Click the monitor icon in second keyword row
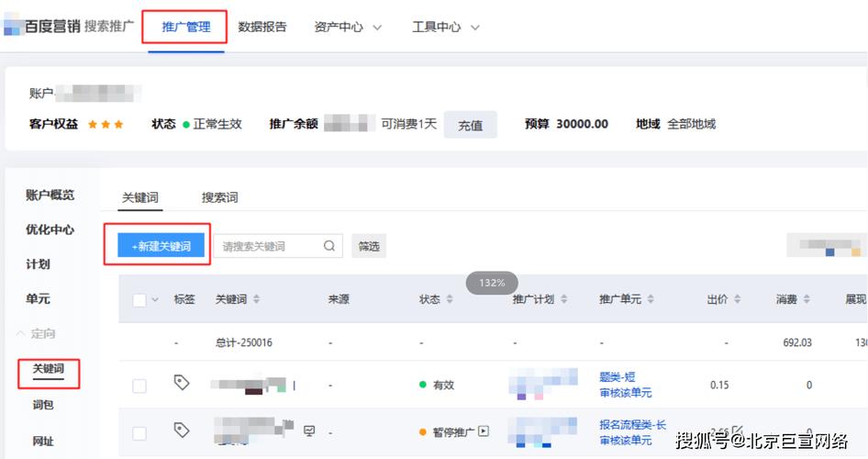The image size is (868, 459). pyautogui.click(x=309, y=431)
